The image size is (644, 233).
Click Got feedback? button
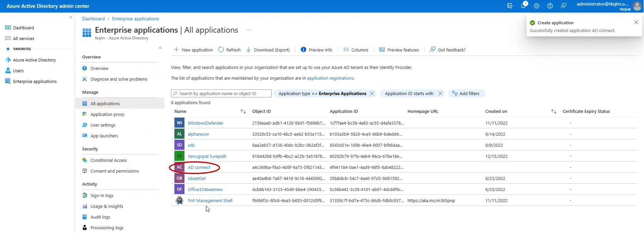448,50
